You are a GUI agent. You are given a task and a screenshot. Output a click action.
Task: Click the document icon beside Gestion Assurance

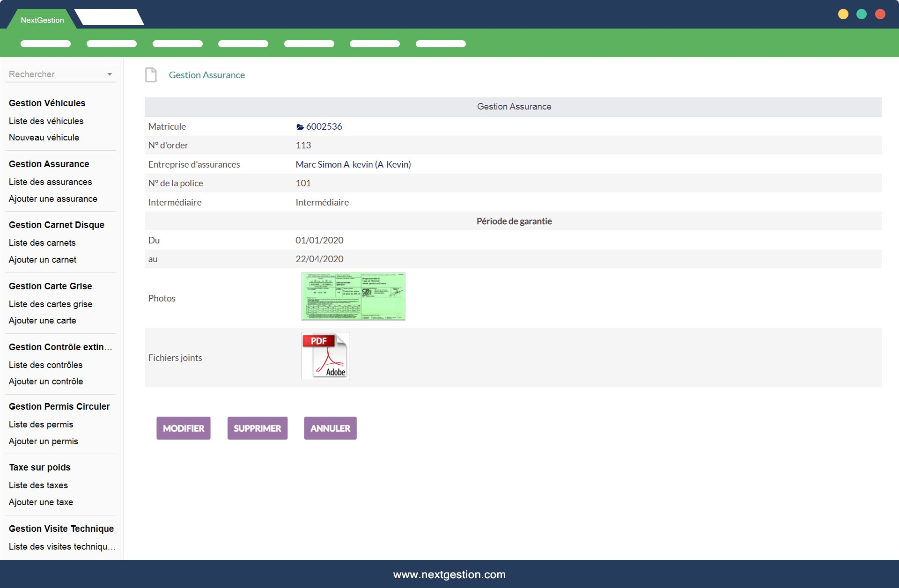[x=151, y=75]
